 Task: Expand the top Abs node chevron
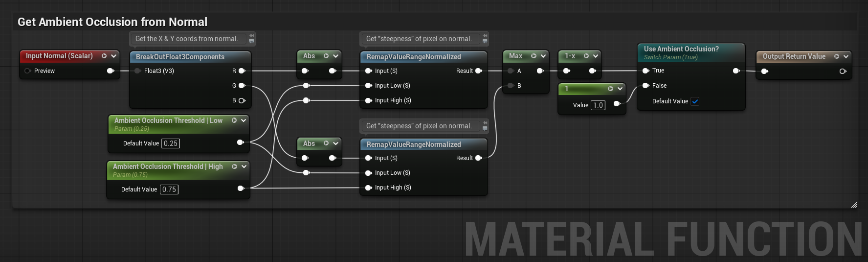point(336,56)
